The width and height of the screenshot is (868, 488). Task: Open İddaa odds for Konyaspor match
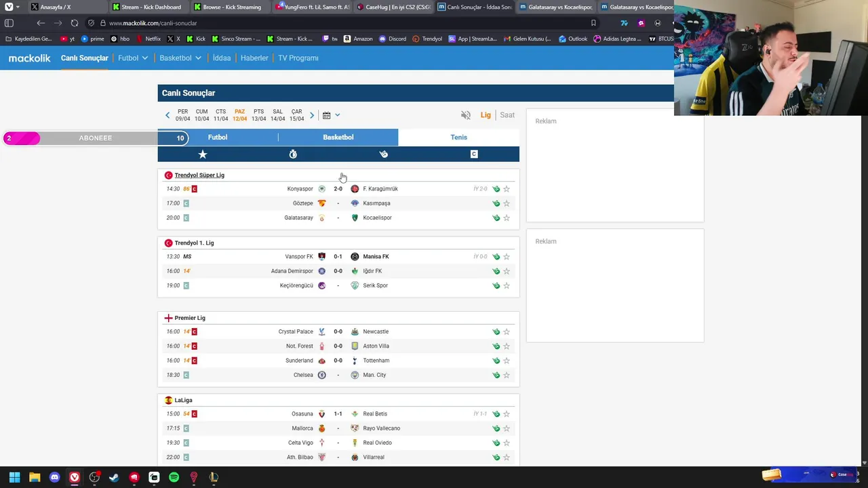[496, 189]
